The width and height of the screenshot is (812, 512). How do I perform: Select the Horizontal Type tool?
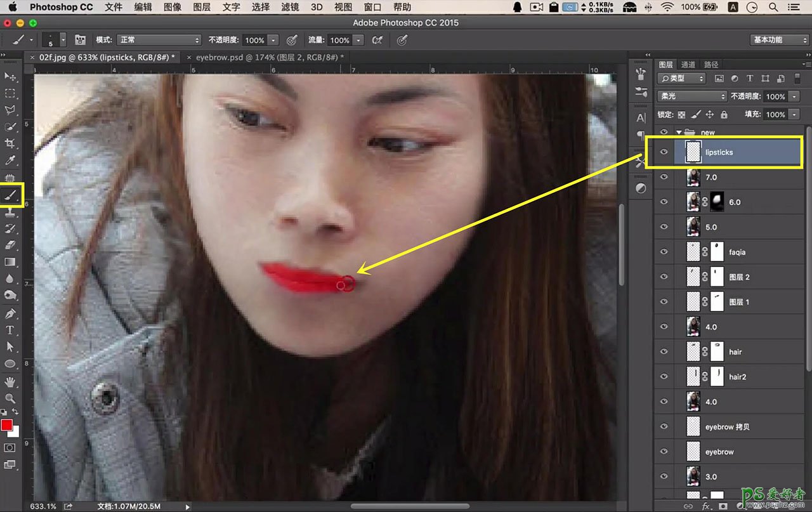coord(10,330)
